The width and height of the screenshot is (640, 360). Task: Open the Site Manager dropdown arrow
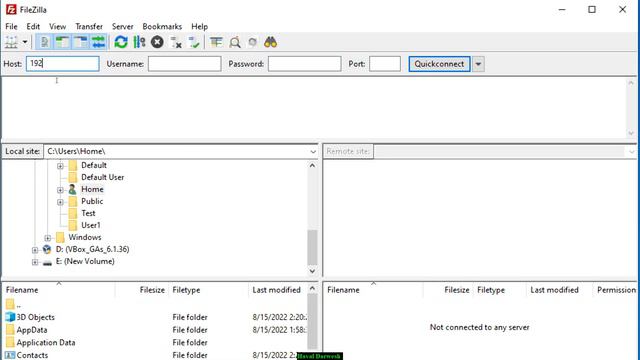point(25,42)
